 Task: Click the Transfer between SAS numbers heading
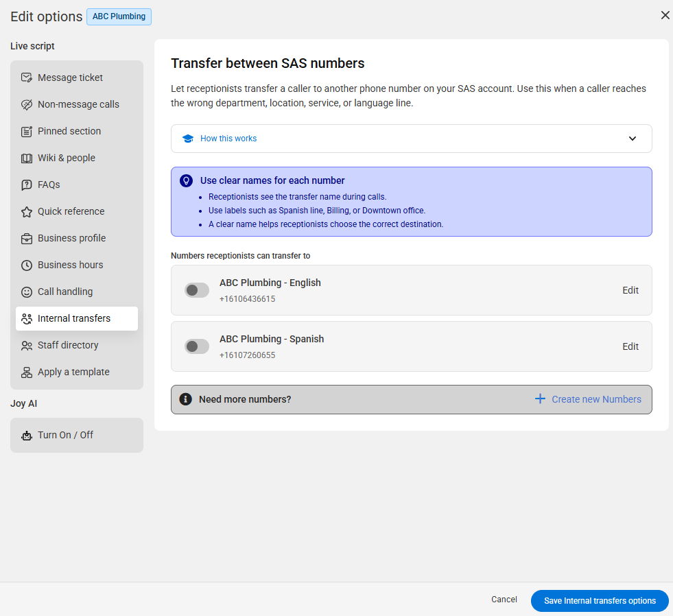pos(268,63)
